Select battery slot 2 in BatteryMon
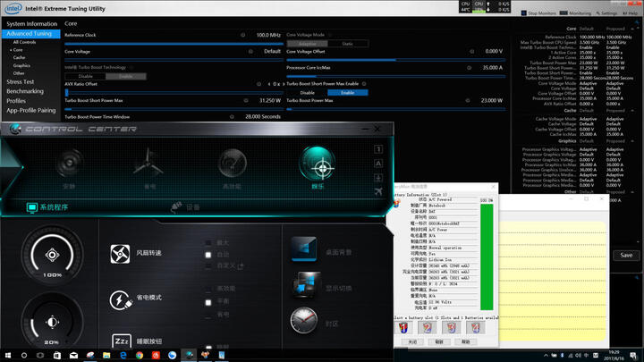The image size is (644, 362). point(428,327)
